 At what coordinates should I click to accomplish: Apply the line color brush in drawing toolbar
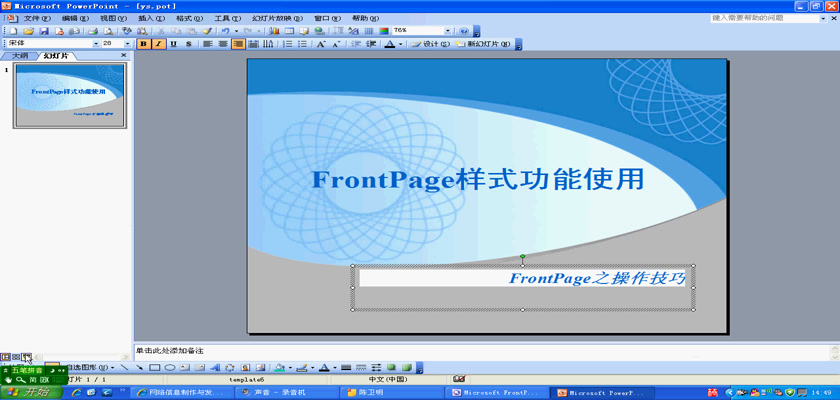tap(302, 367)
